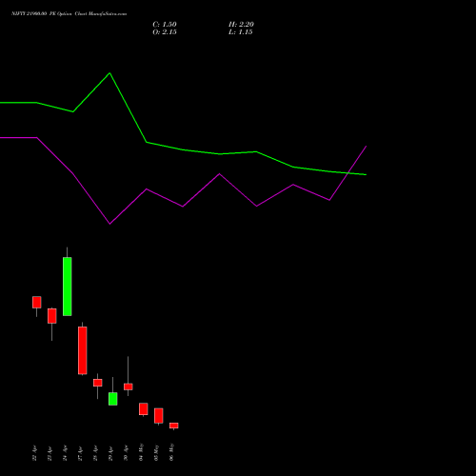
Task: Select the red candlestick for 22 Apr
Action: point(37,302)
